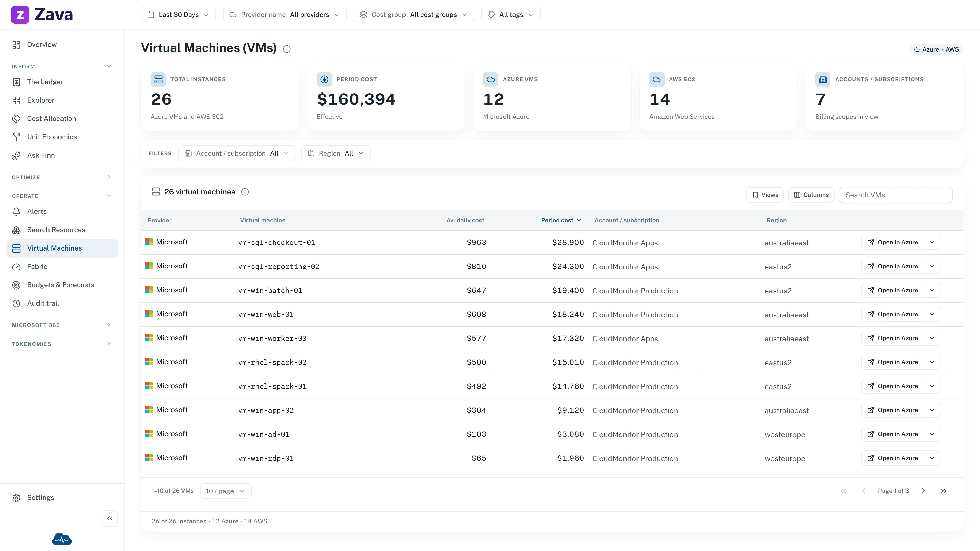
Task: Open Unit Economics in the sidebar
Action: pyautogui.click(x=62, y=137)
